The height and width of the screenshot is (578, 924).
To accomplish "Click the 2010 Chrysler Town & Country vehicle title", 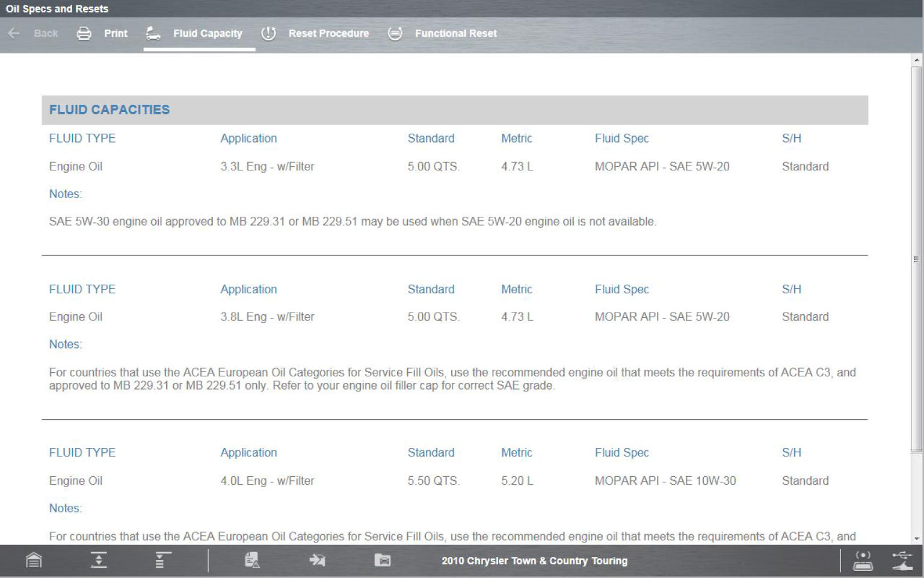I will coord(534,561).
